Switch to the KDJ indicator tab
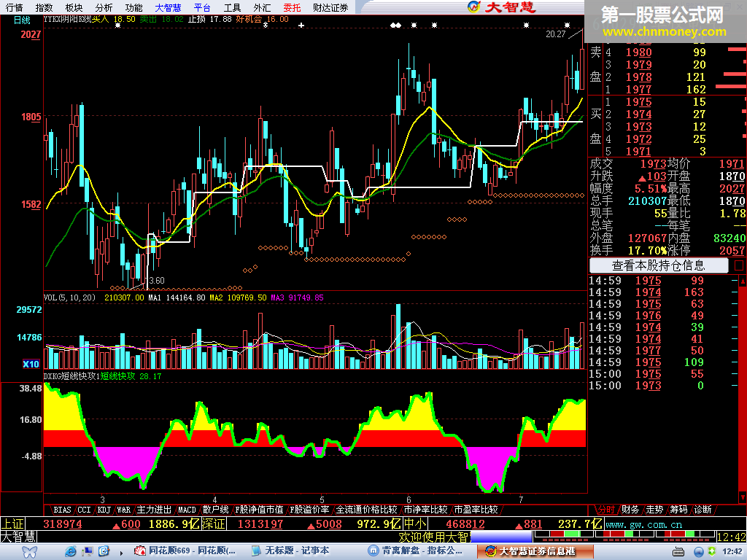Screen dimensions: 747x560 pos(104,510)
